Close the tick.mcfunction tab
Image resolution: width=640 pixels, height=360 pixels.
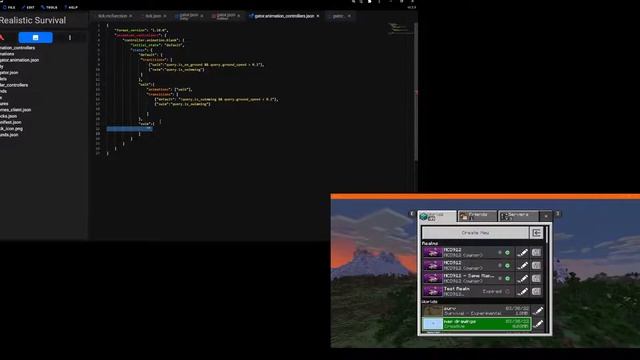point(131,16)
